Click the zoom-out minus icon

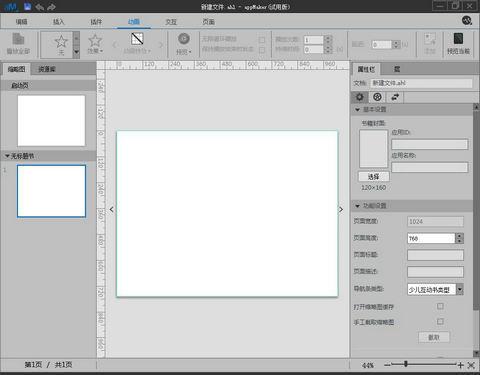coord(387,365)
